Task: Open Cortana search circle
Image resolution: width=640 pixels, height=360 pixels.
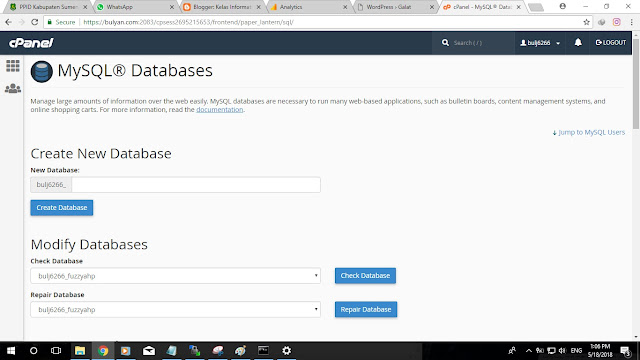Action: [33, 351]
